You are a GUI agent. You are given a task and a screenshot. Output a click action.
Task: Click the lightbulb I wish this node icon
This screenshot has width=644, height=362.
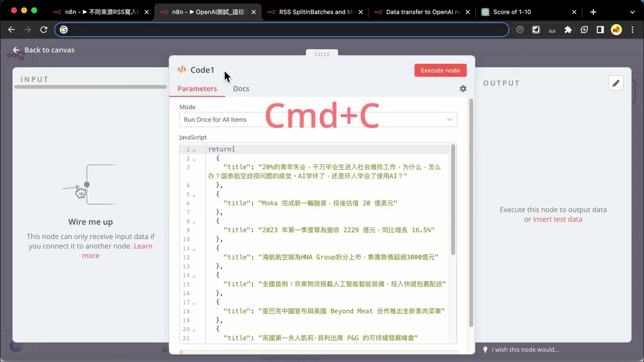[x=486, y=349]
